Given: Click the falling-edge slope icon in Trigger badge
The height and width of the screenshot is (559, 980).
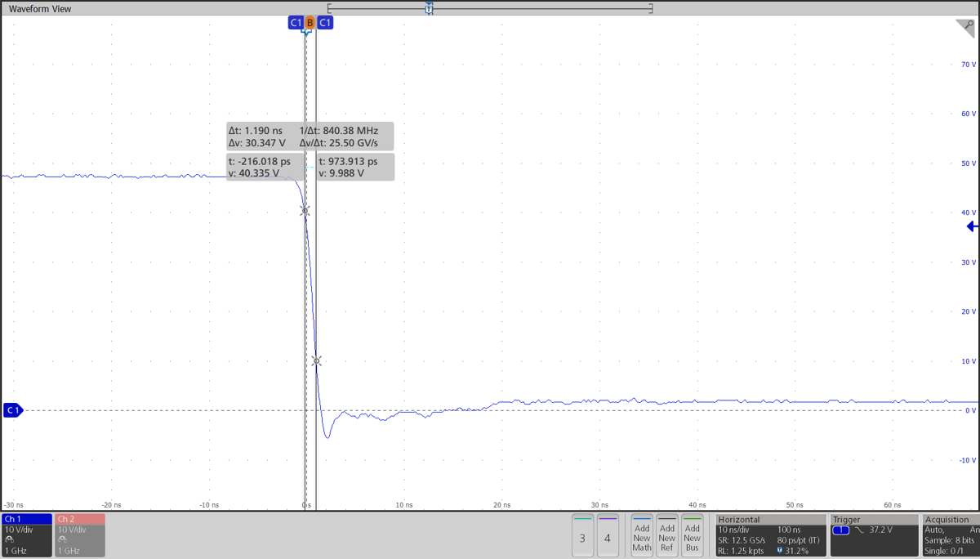Looking at the screenshot, I should (859, 530).
